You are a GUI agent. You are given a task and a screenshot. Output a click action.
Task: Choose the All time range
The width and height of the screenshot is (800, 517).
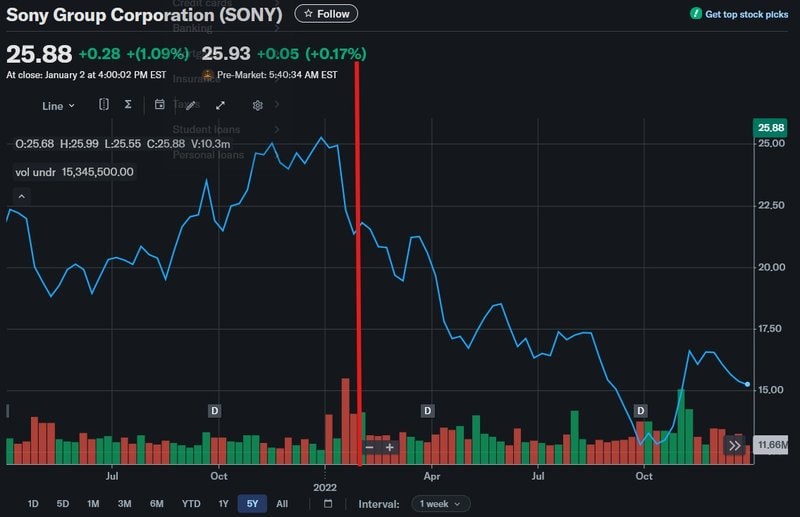point(282,504)
